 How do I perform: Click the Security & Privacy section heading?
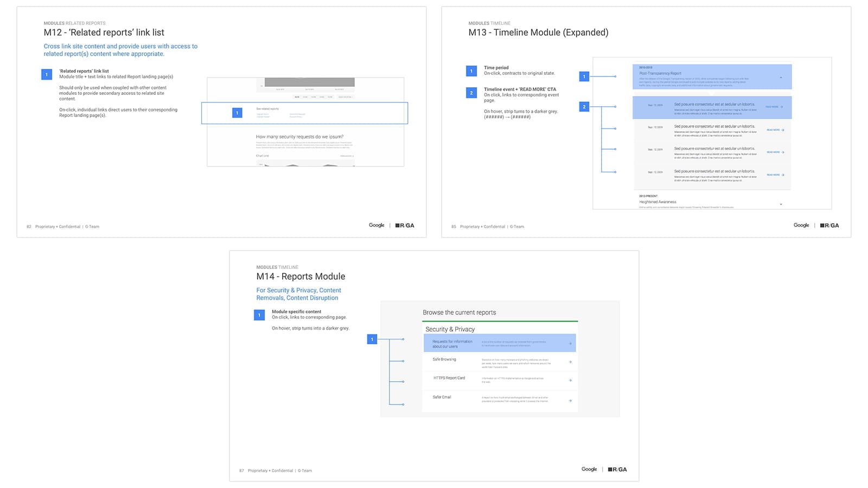(450, 329)
